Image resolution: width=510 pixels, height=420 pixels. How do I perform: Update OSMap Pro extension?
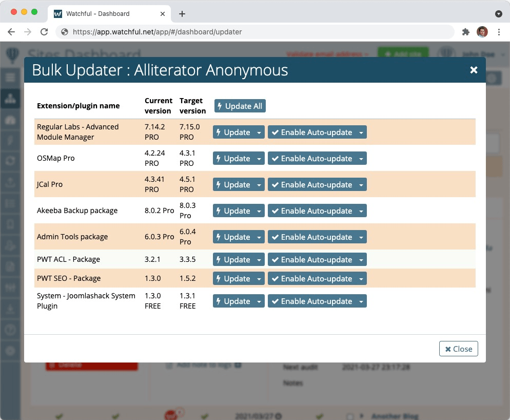[233, 158]
